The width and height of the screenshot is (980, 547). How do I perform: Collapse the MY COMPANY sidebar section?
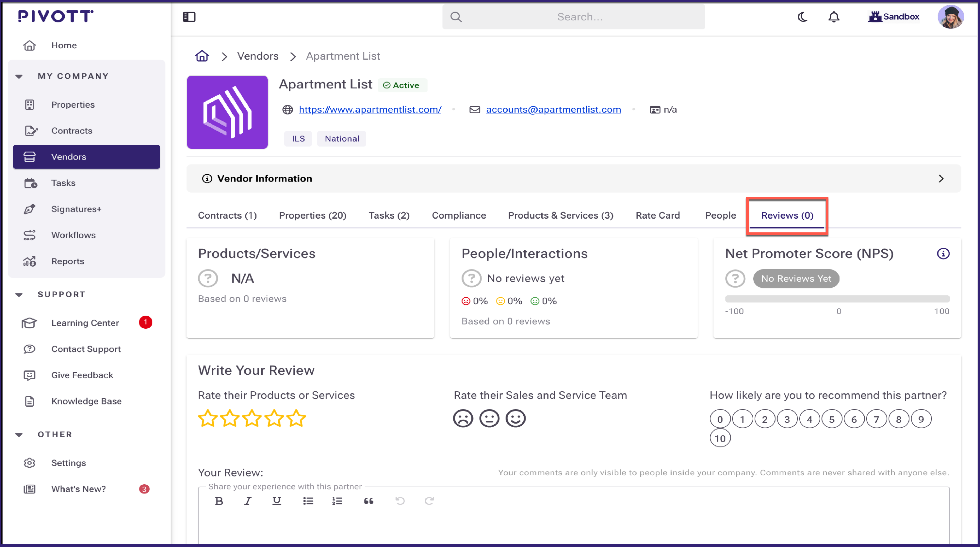point(19,76)
